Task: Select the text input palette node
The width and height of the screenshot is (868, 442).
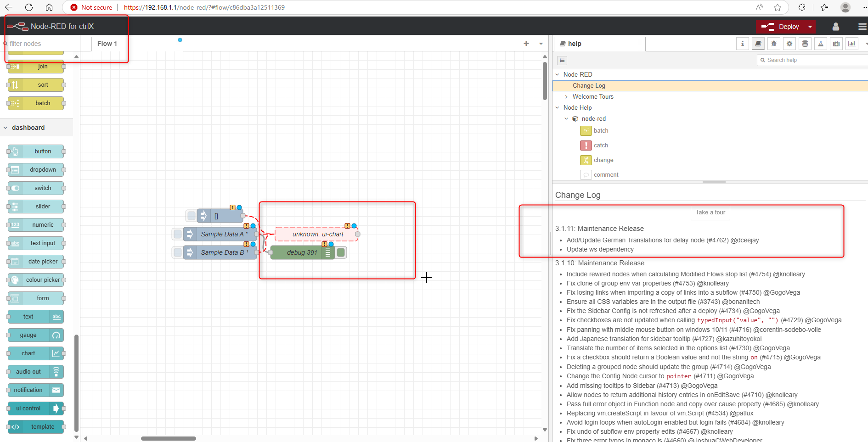Action: point(36,243)
